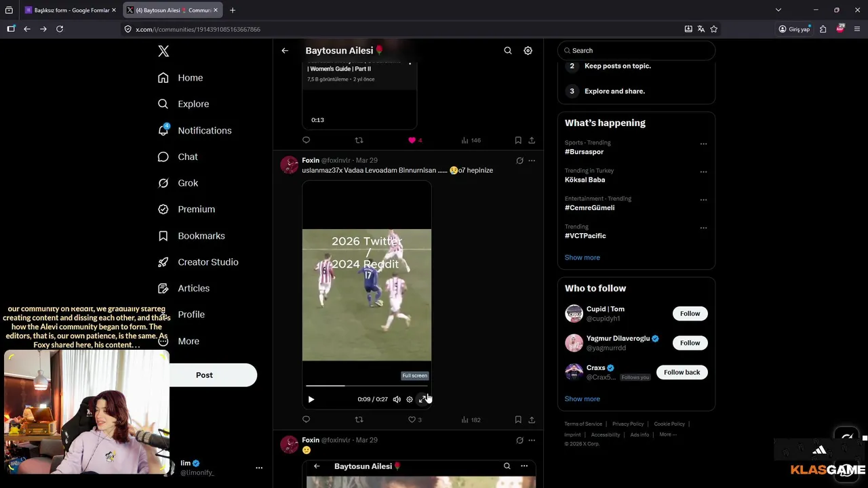Open Bookmarks in the sidebar

pyautogui.click(x=191, y=236)
